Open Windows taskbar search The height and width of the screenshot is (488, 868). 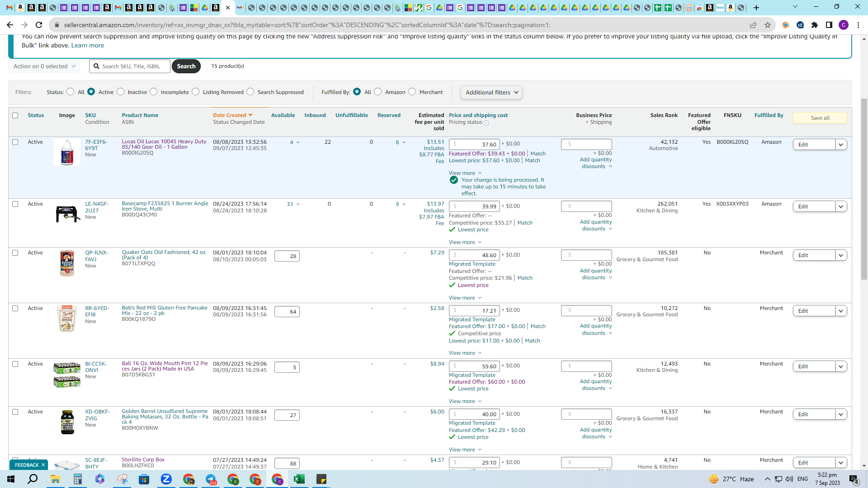point(33,479)
